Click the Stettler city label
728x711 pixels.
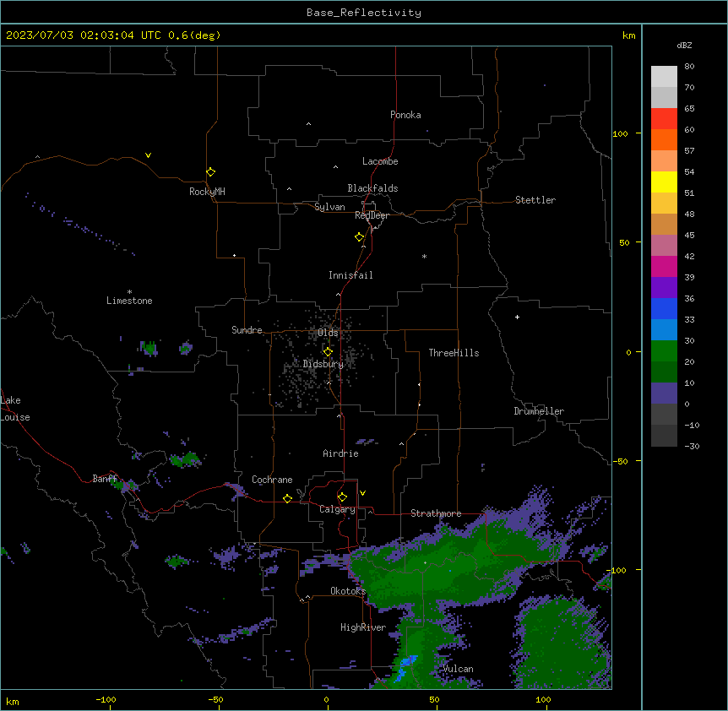coord(535,200)
